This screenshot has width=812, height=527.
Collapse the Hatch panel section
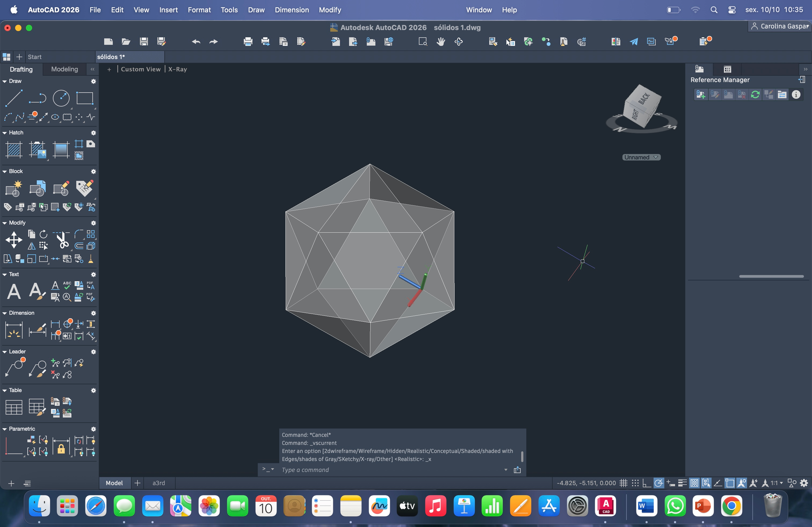click(x=5, y=133)
